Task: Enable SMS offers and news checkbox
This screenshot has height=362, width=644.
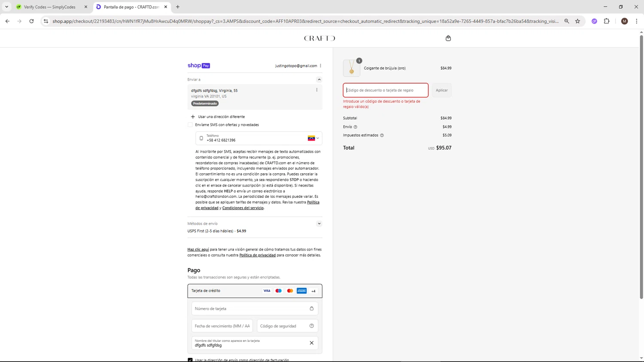Action: tap(190, 125)
